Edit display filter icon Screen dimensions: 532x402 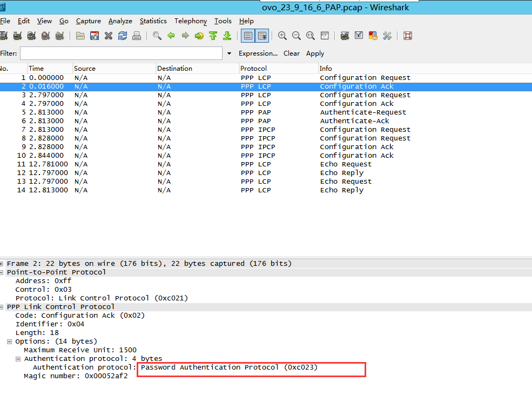pos(359,36)
